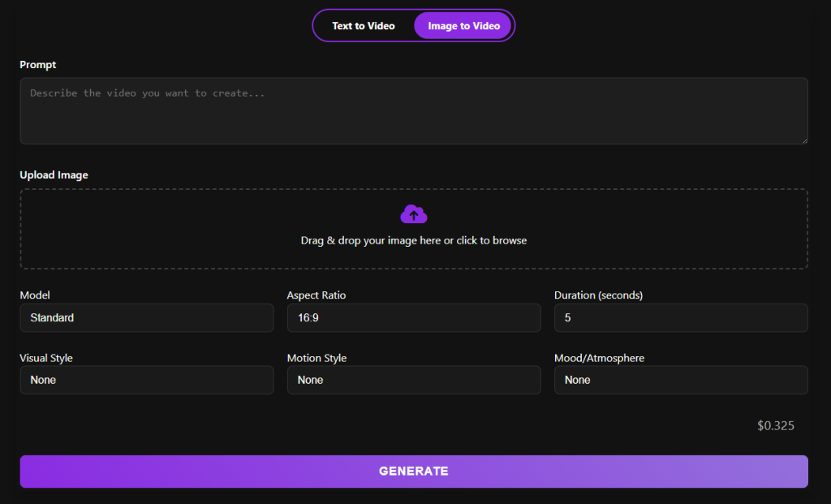Click the GENERATE button
The image size is (831, 504).
coord(413,472)
